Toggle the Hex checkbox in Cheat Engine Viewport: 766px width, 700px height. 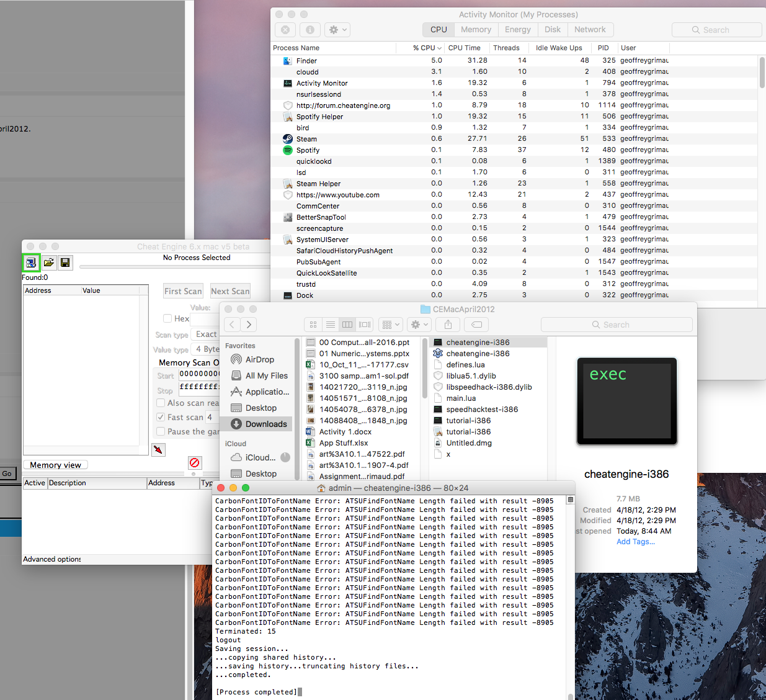click(167, 318)
